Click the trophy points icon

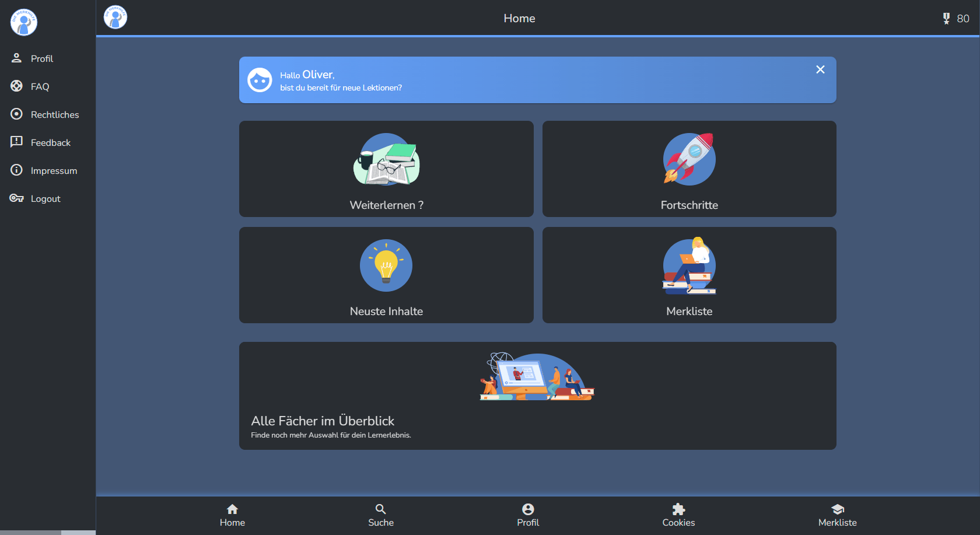point(946,19)
